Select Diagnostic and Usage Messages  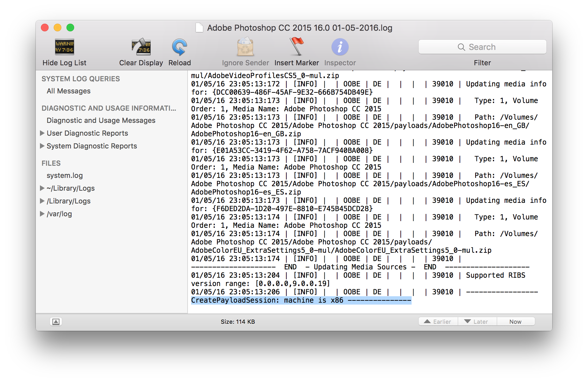pos(101,120)
